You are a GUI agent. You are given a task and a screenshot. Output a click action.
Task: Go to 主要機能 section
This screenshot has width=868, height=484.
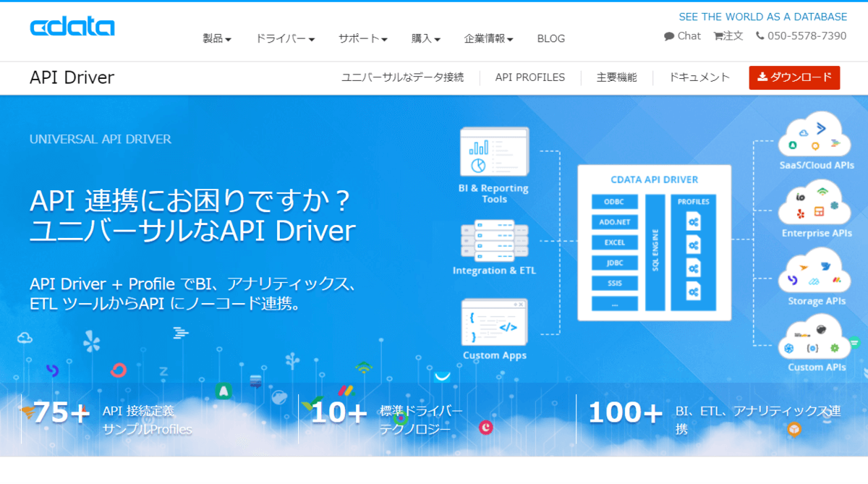point(617,77)
